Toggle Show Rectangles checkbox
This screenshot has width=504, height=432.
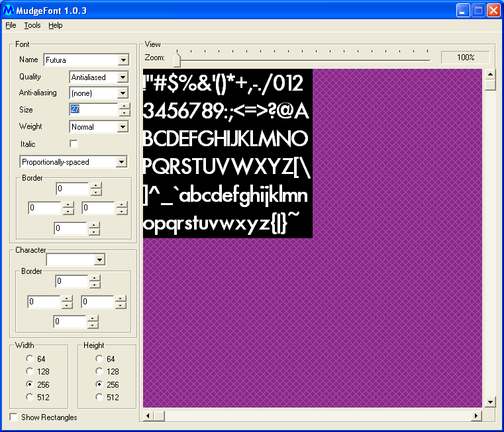14,417
